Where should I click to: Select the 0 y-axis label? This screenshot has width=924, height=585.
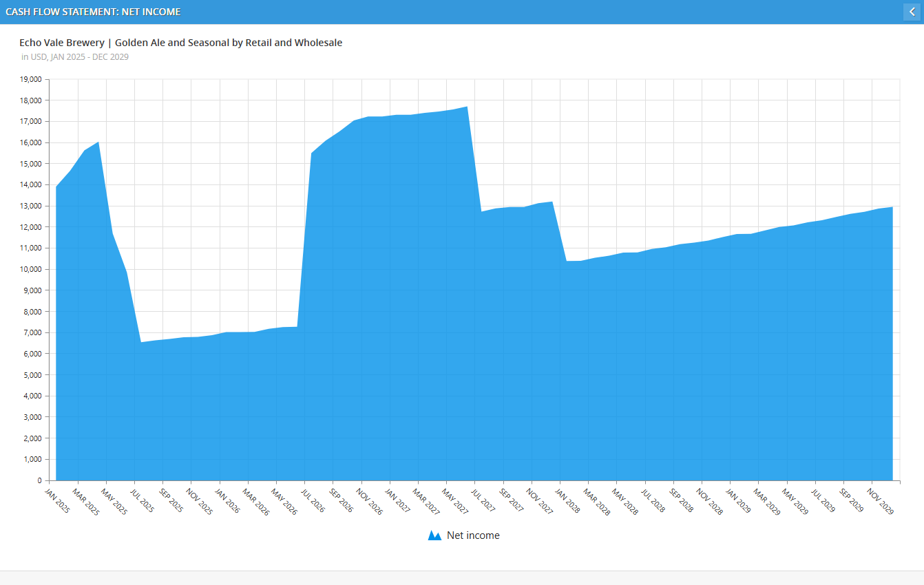pos(39,480)
